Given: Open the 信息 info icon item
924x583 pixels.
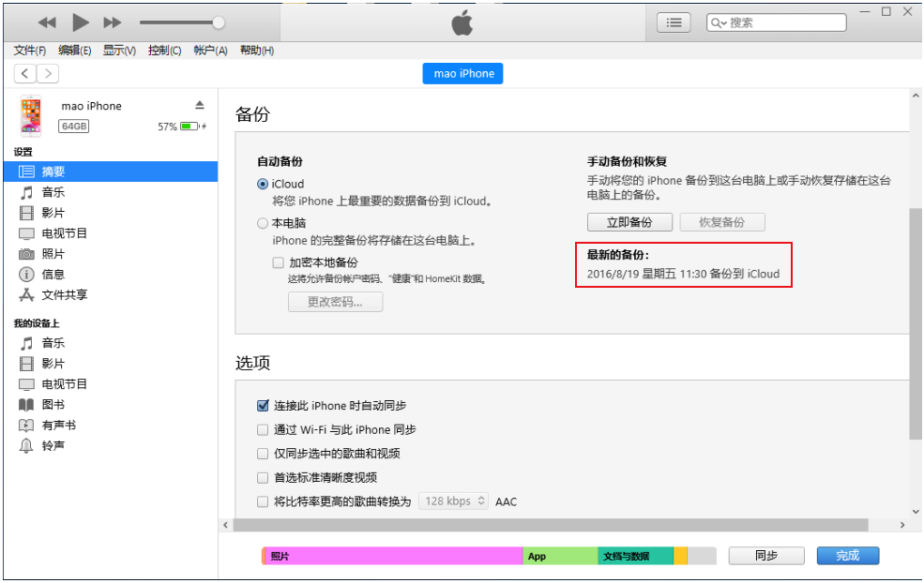Looking at the screenshot, I should pos(26,275).
